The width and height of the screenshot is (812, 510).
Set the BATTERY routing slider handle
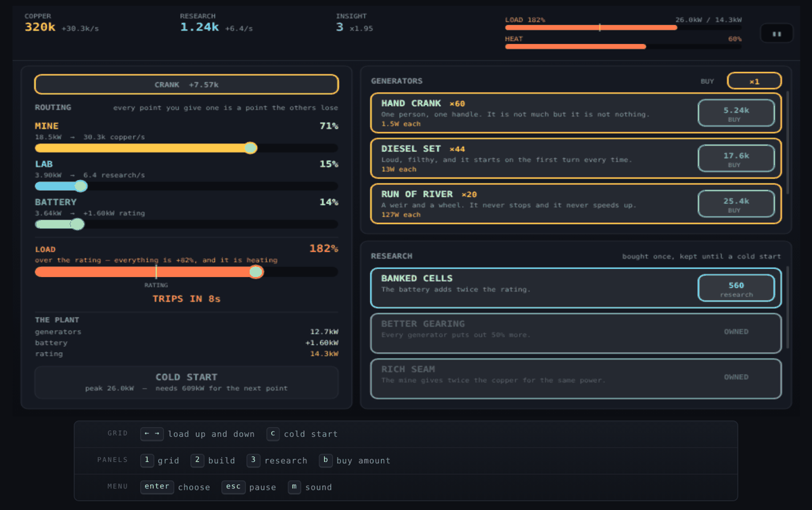click(x=77, y=224)
